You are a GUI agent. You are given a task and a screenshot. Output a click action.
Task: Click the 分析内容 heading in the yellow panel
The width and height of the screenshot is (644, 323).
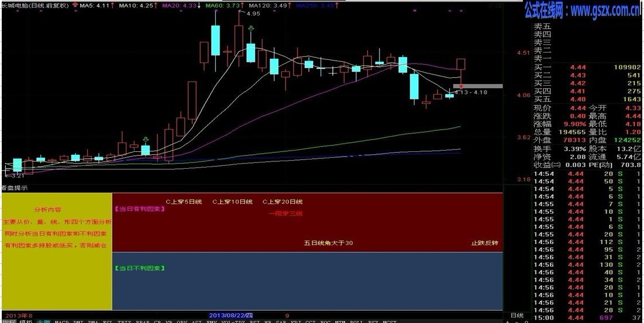(x=47, y=210)
